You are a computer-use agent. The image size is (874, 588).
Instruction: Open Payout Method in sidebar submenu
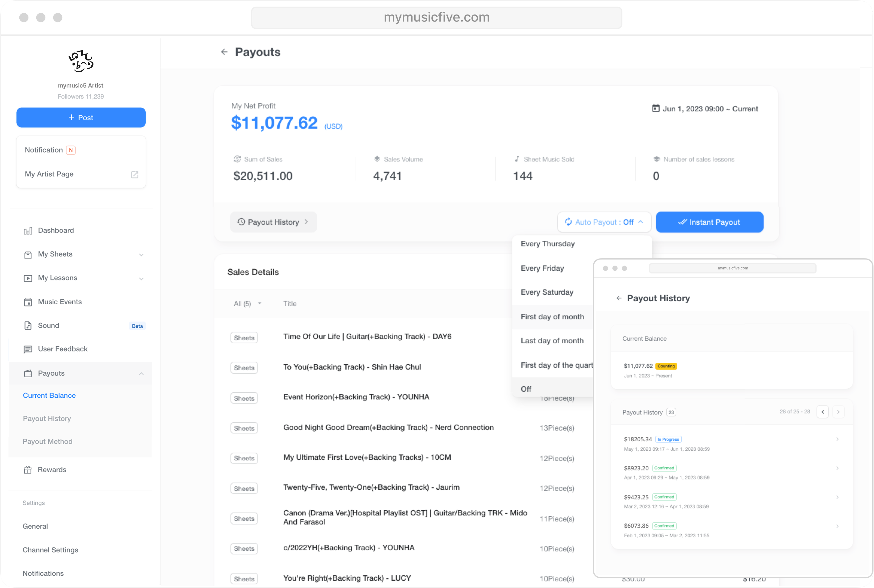[x=47, y=441]
